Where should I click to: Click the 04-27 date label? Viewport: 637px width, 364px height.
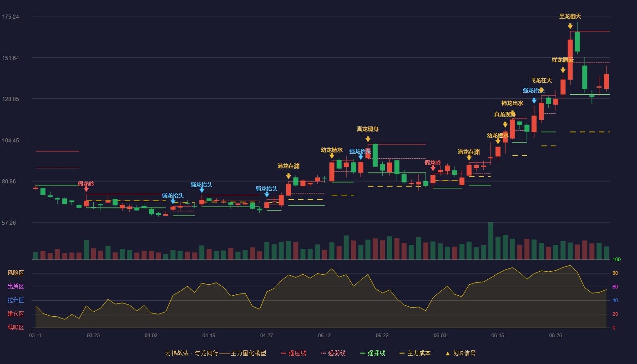[267, 335]
